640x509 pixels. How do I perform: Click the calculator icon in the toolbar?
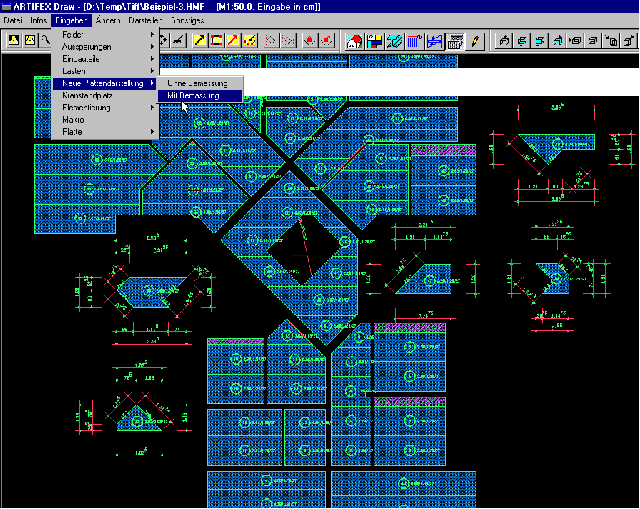(x=455, y=40)
